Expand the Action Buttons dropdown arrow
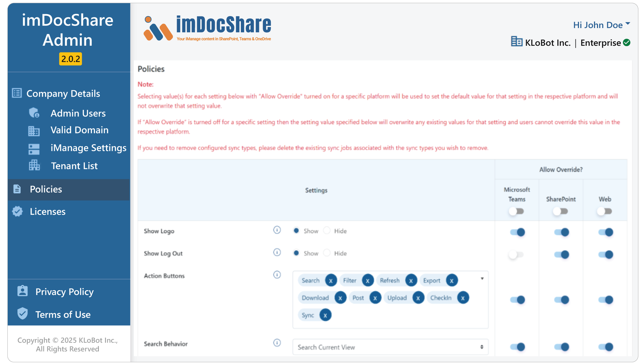 click(x=482, y=279)
